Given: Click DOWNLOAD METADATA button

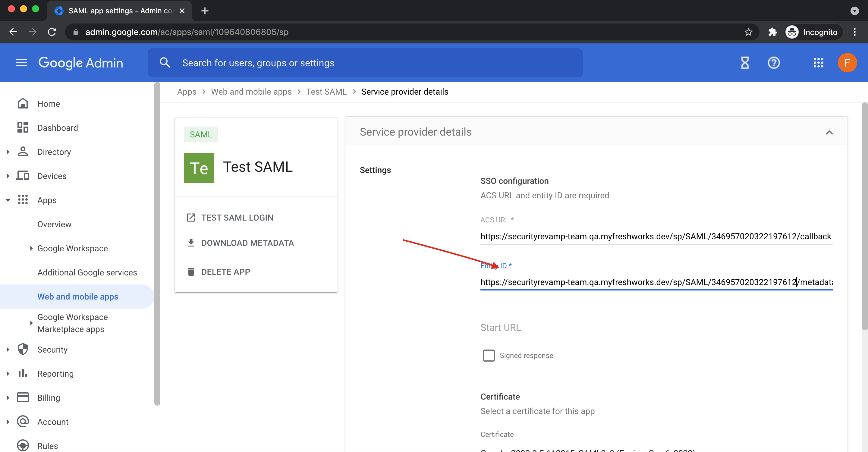Looking at the screenshot, I should tap(247, 243).
